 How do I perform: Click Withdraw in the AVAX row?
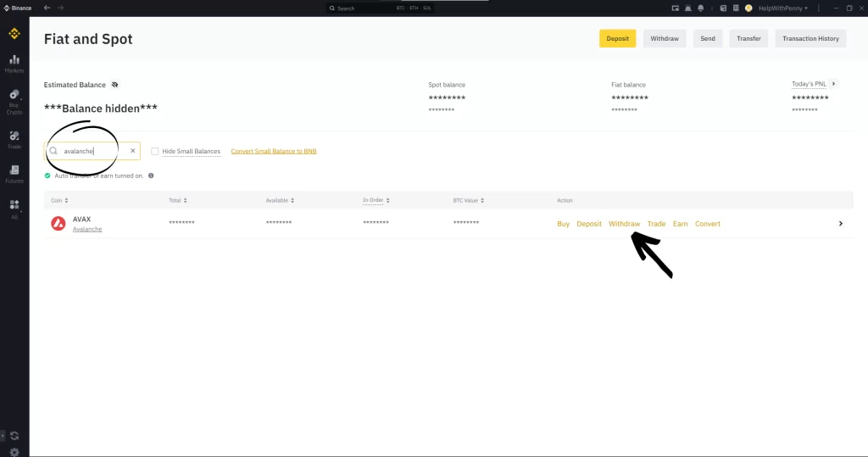[x=625, y=224]
